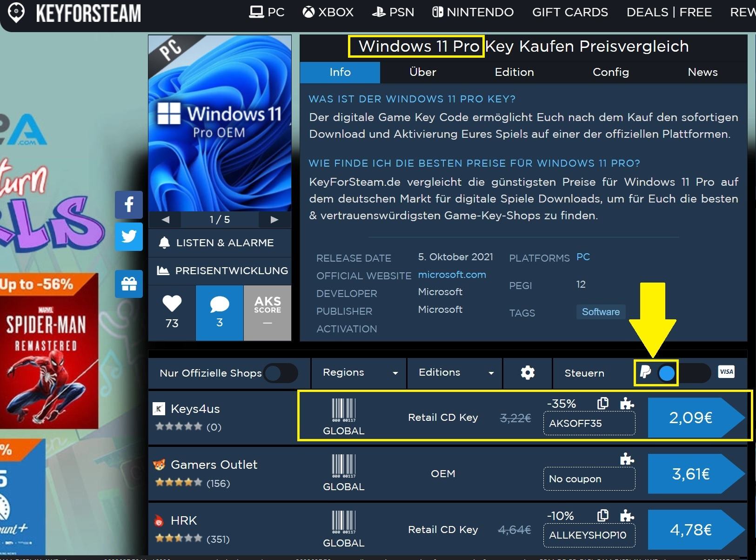The height and width of the screenshot is (560, 756).
Task: Open the Keys4us shop name link
Action: point(195,409)
